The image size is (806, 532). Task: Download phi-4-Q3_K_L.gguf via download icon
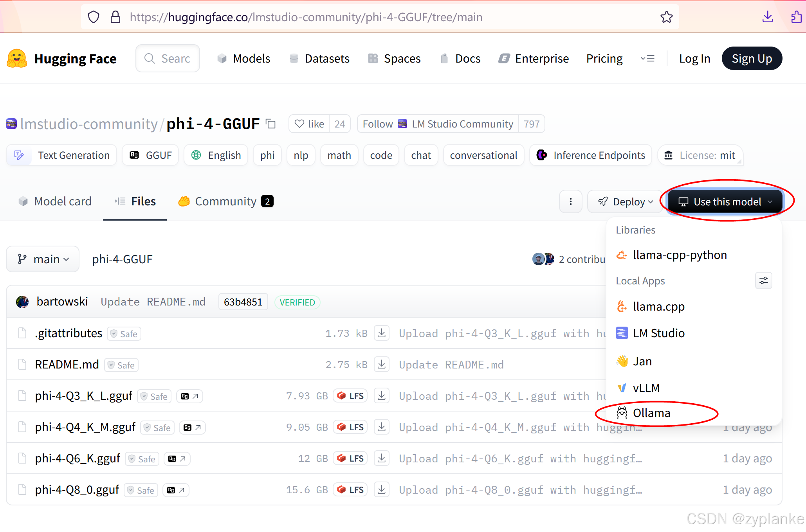[x=382, y=396]
